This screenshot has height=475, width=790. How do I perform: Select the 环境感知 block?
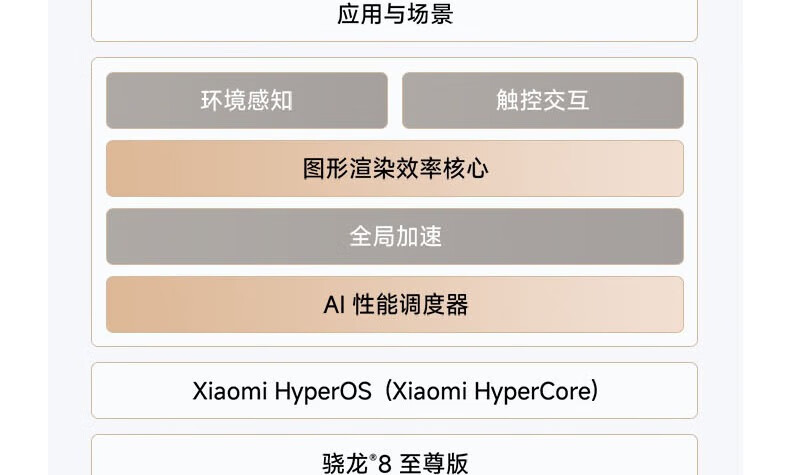(x=246, y=100)
